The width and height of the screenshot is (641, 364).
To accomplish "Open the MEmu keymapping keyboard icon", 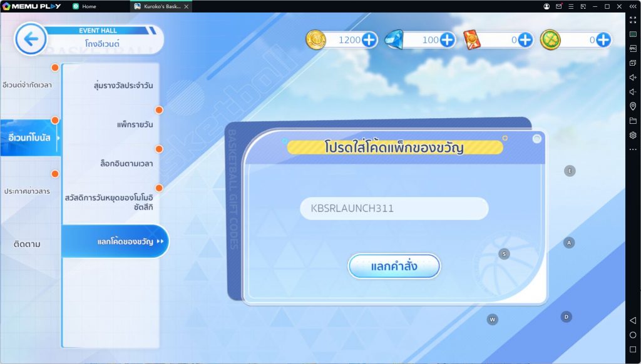I will coord(633,34).
